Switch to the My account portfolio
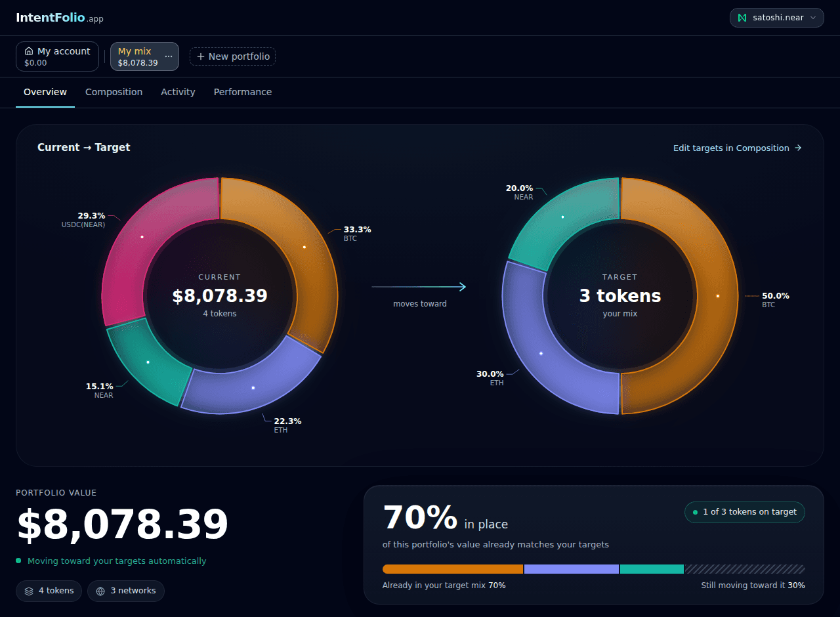Screen dimensions: 840x617 tap(57, 56)
